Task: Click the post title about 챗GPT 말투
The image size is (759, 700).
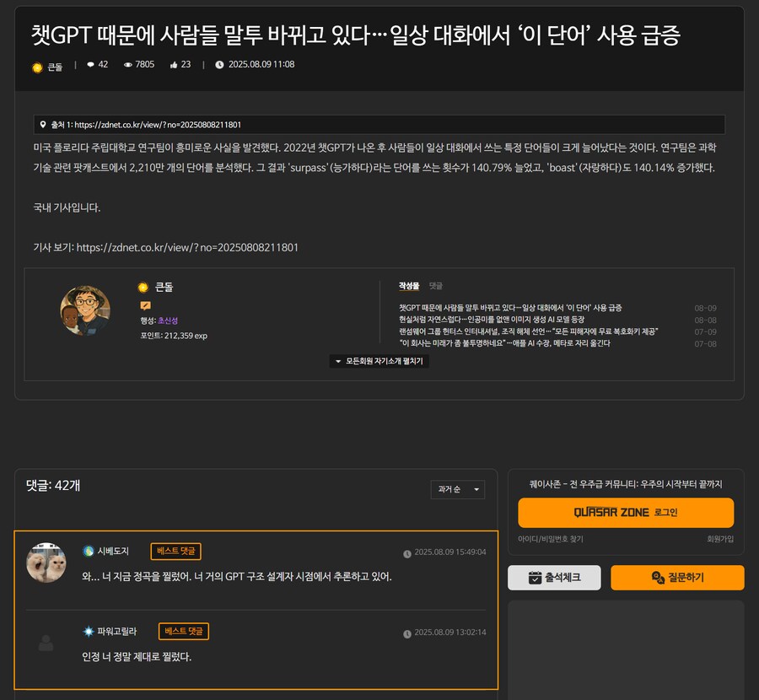Action: click(356, 35)
